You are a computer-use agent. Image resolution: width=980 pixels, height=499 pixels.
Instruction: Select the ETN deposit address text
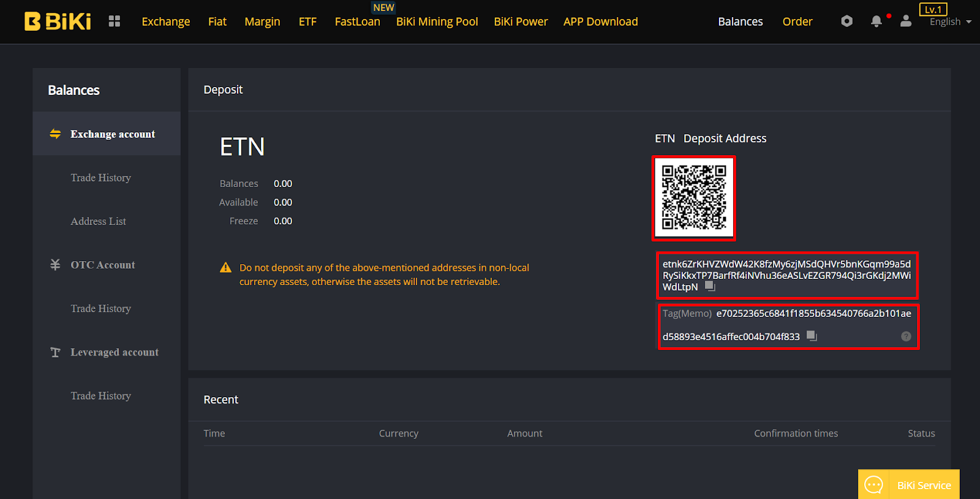(x=786, y=275)
